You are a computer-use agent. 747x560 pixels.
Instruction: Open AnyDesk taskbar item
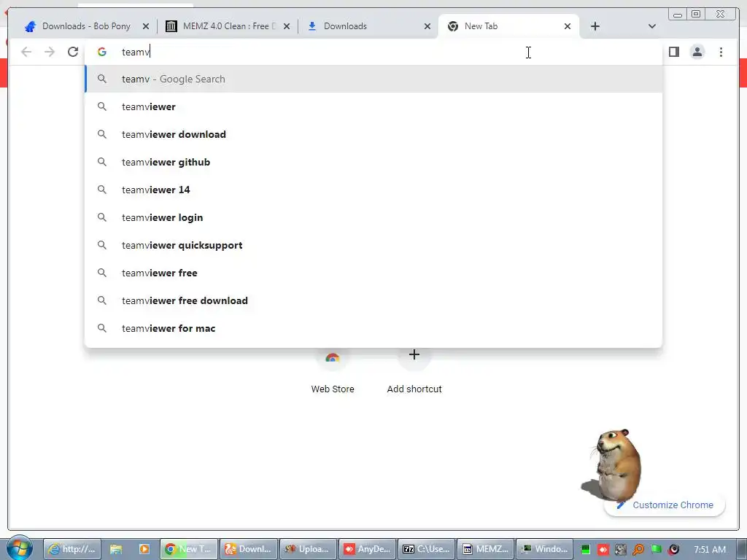click(x=368, y=549)
